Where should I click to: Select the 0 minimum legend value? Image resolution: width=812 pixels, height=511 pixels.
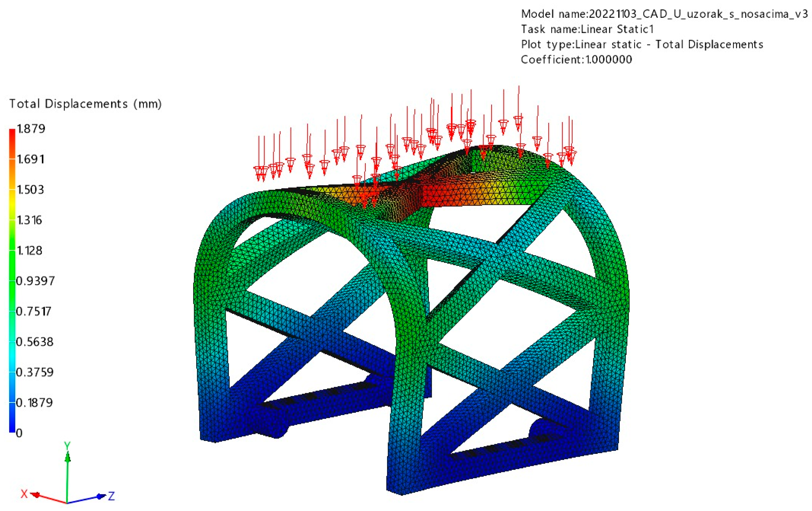[19, 433]
